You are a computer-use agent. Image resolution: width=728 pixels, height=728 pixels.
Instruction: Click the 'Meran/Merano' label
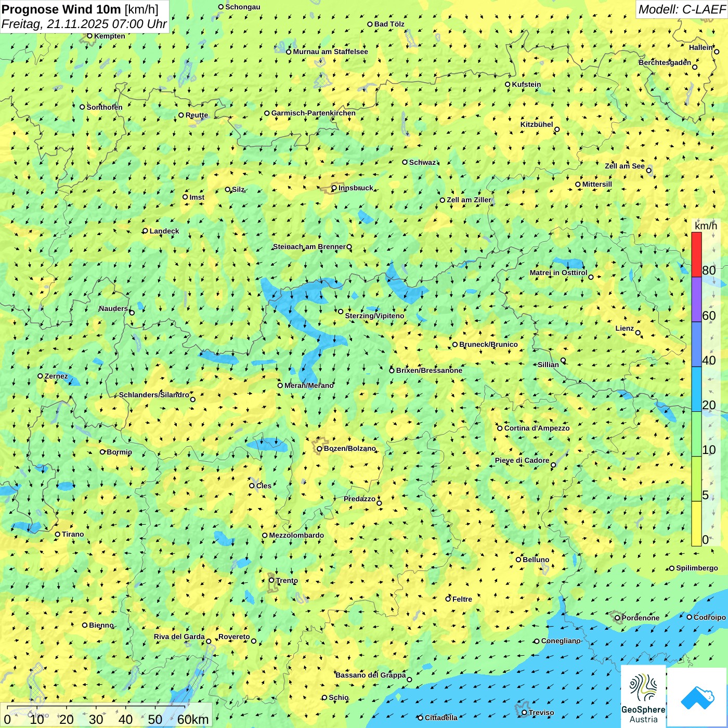pyautogui.click(x=309, y=385)
